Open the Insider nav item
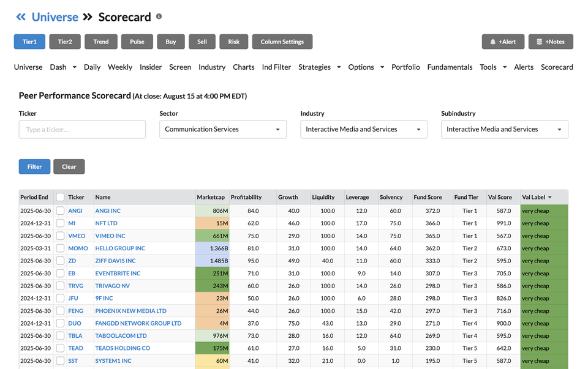The height and width of the screenshot is (369, 588). (x=151, y=67)
